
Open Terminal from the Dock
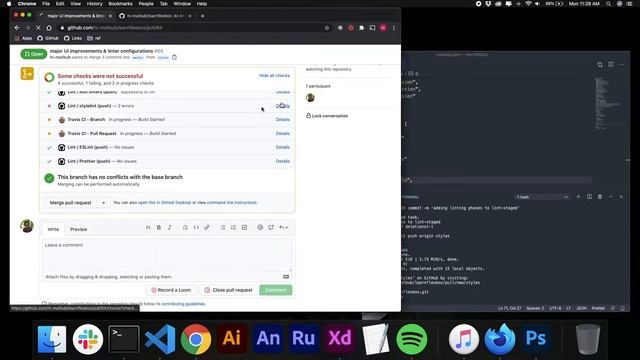click(124, 339)
